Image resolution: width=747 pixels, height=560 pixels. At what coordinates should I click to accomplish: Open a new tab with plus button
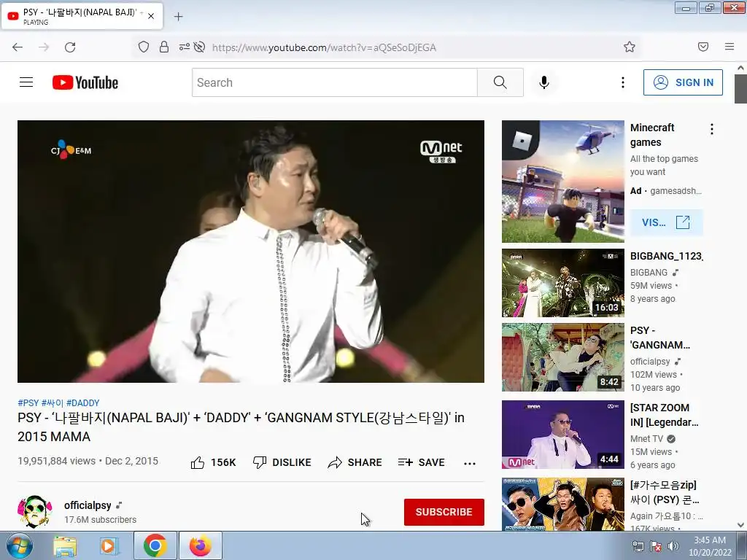click(178, 17)
